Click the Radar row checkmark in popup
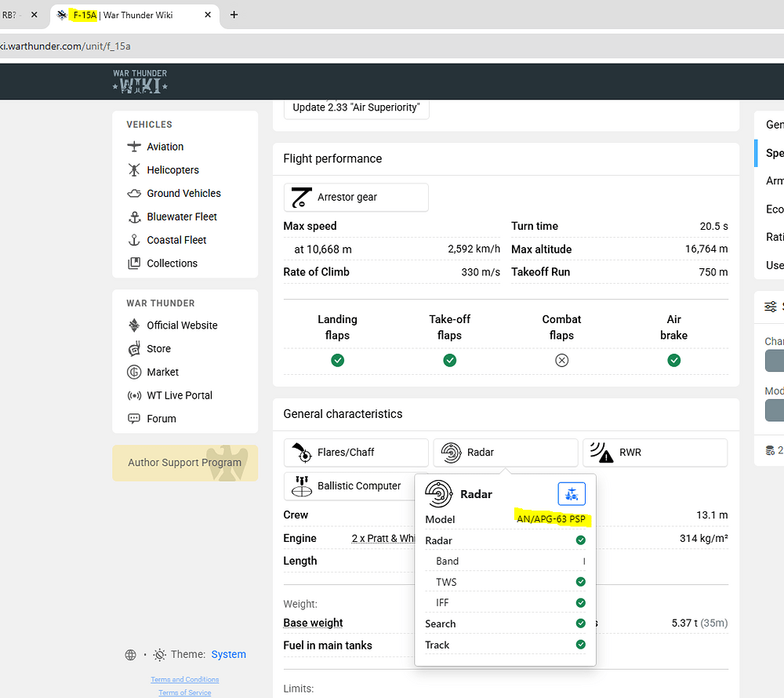 coord(580,540)
